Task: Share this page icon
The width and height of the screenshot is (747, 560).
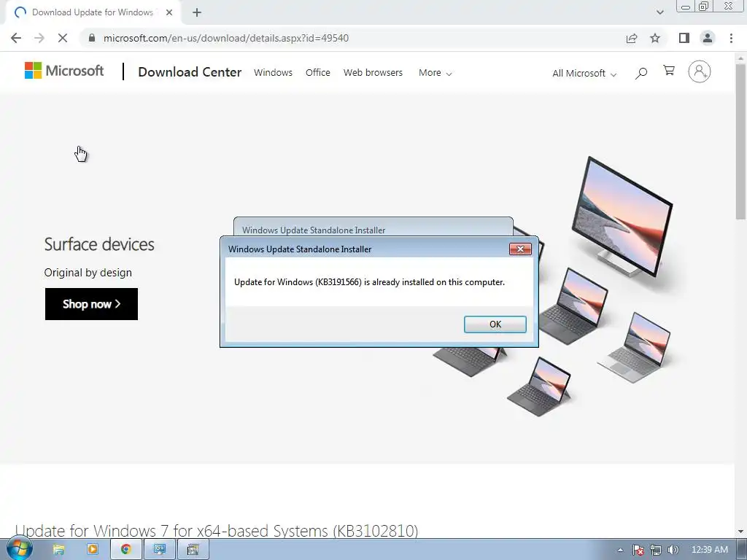Action: point(632,38)
